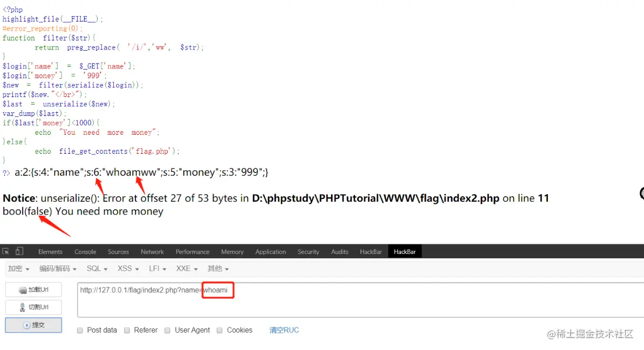644x350 pixels.
Task: Switch to the Console tab
Action: click(x=85, y=252)
